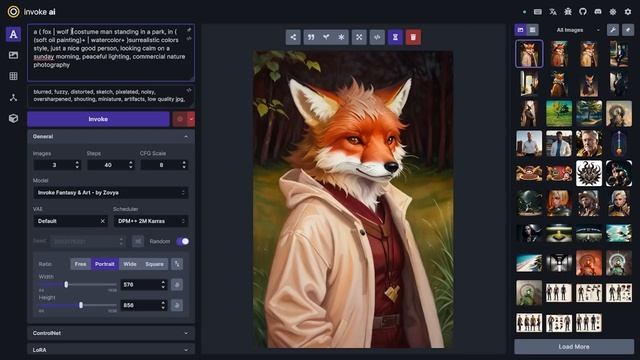Clear the VAE selection X
The height and width of the screenshot is (360, 640).
(102, 221)
